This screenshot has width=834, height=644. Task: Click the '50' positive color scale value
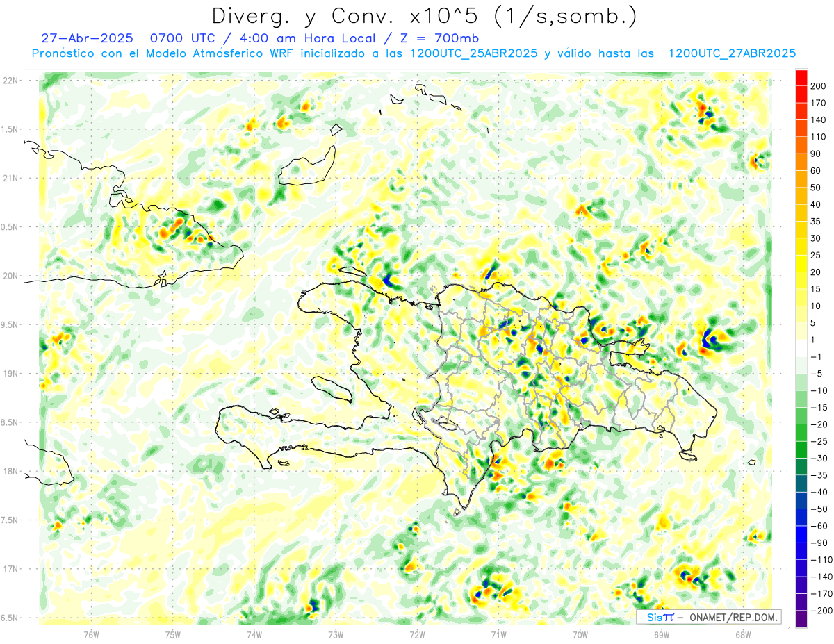tap(817, 188)
